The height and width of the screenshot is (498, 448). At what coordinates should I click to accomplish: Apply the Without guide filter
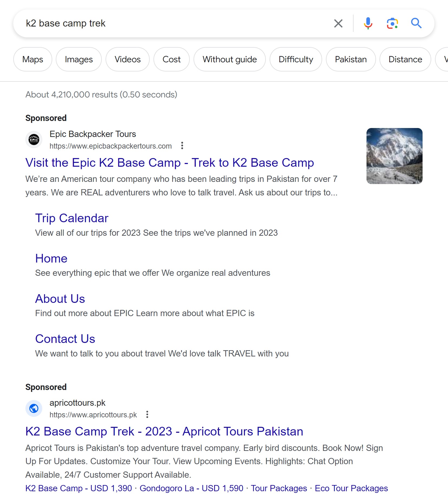[230, 60]
